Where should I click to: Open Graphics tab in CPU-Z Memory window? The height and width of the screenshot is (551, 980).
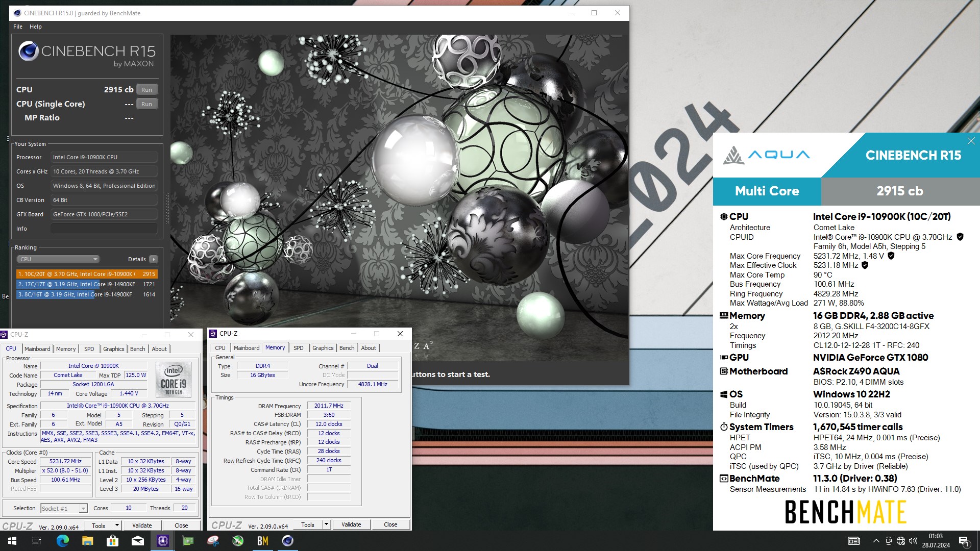click(323, 348)
